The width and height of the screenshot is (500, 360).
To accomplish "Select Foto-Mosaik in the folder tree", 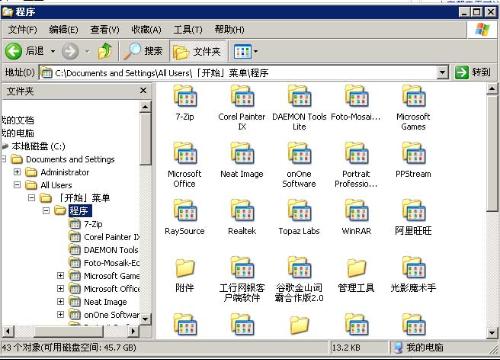I will coord(112,263).
